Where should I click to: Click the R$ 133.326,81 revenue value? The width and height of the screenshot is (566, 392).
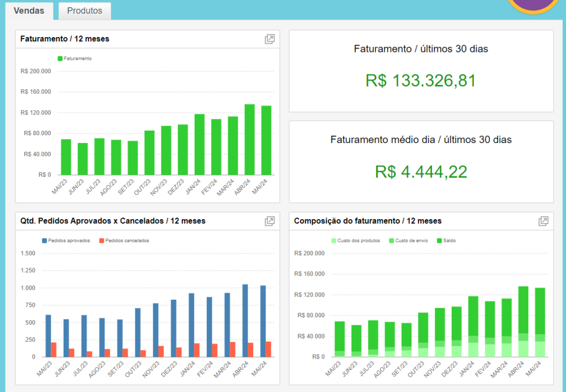(x=421, y=81)
